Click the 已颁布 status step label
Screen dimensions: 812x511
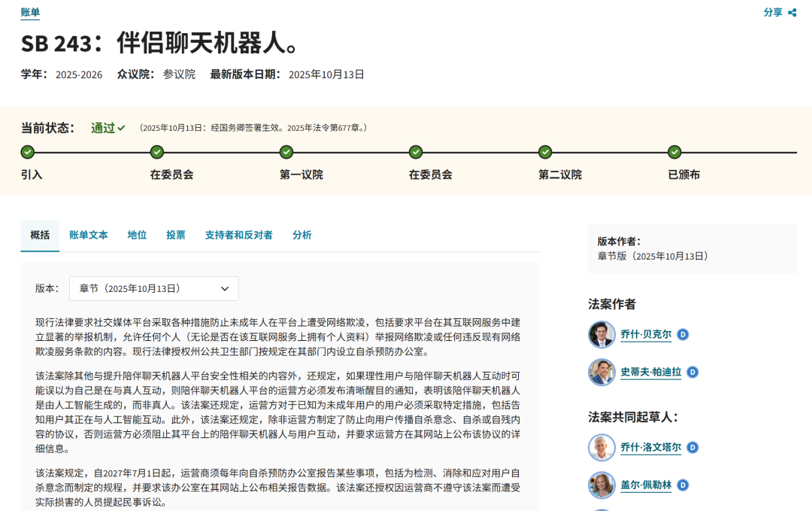(x=683, y=175)
